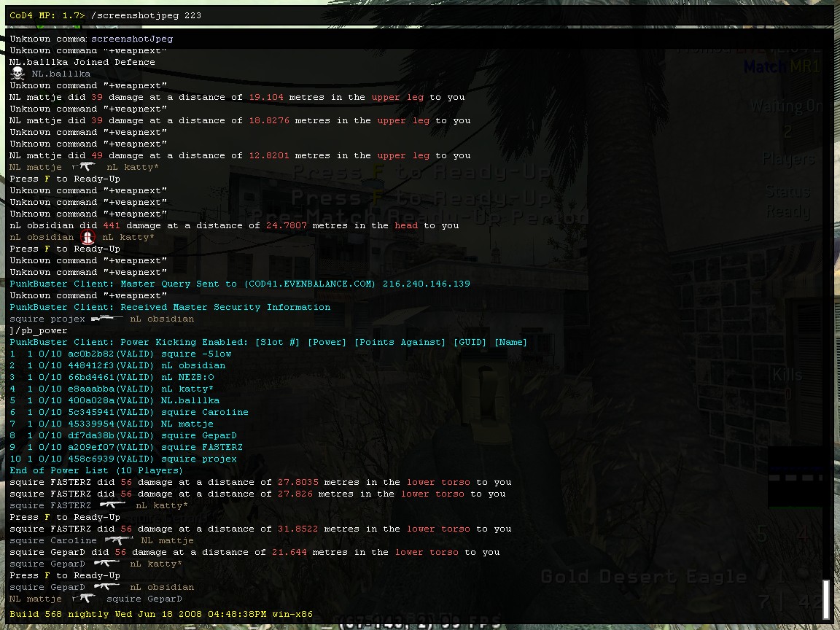The height and width of the screenshot is (630, 840).
Task: Click the [Power] column header
Action: (327, 342)
